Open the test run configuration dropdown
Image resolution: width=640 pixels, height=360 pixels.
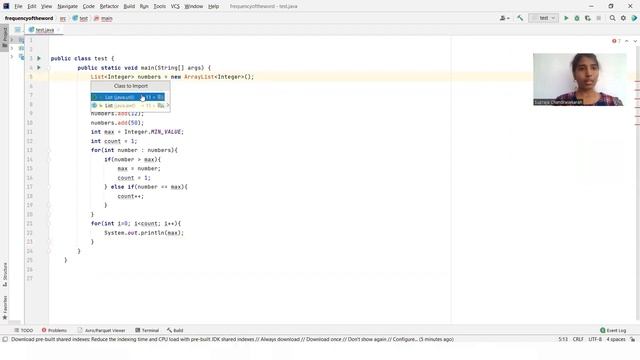tap(543, 18)
